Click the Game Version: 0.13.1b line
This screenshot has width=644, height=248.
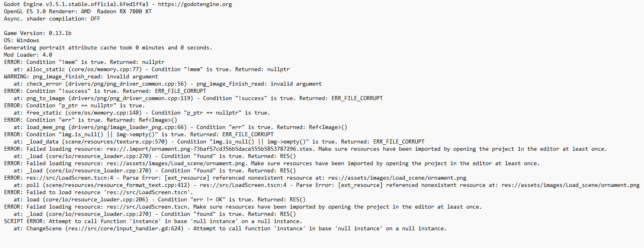(38, 33)
